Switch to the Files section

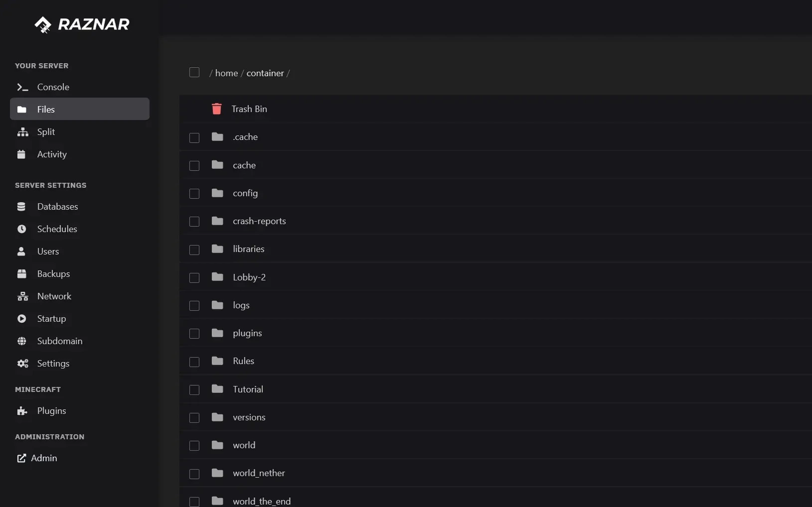click(46, 109)
